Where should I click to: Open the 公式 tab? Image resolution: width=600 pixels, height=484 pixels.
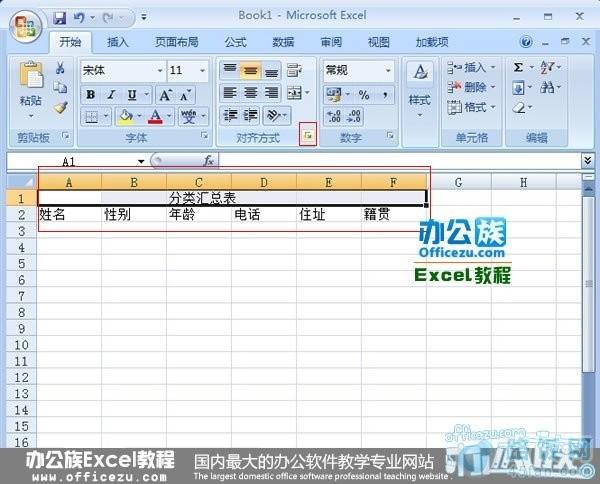click(235, 42)
